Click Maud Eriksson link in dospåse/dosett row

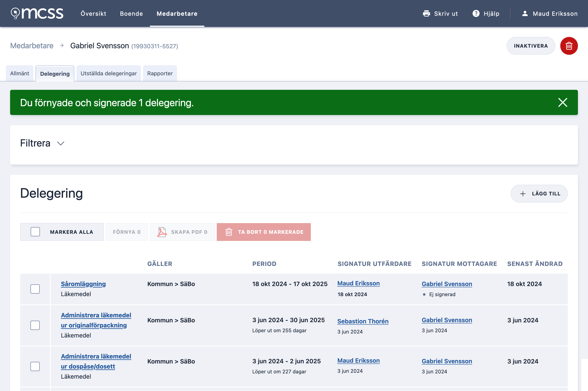358,361
